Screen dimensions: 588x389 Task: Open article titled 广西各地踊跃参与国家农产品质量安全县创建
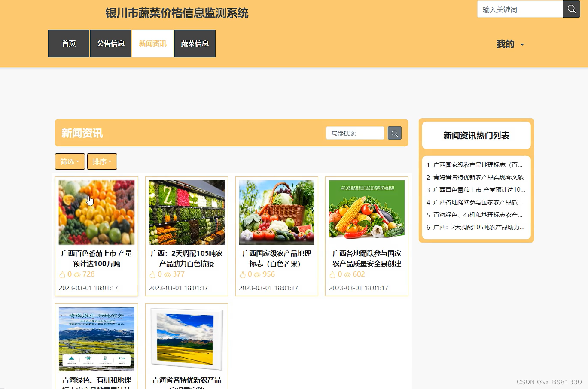367,258
